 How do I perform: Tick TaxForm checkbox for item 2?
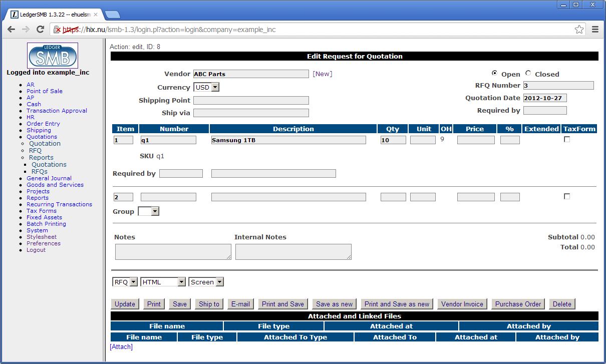pos(567,197)
